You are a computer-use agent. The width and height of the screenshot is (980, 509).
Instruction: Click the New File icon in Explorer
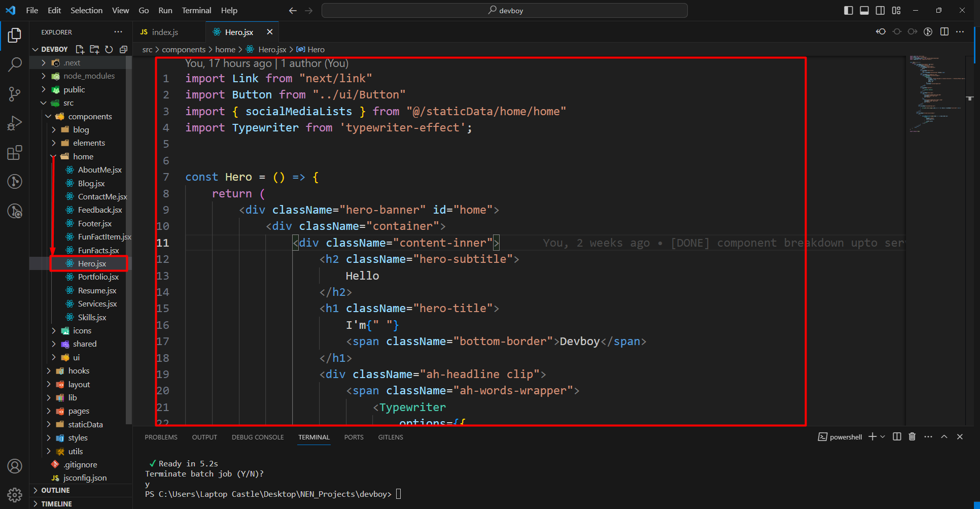click(80, 49)
